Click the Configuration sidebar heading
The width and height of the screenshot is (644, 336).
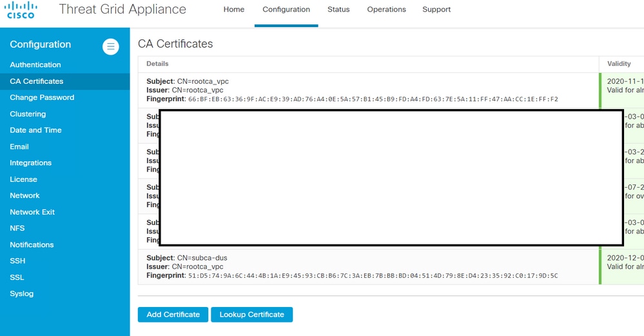tap(40, 44)
